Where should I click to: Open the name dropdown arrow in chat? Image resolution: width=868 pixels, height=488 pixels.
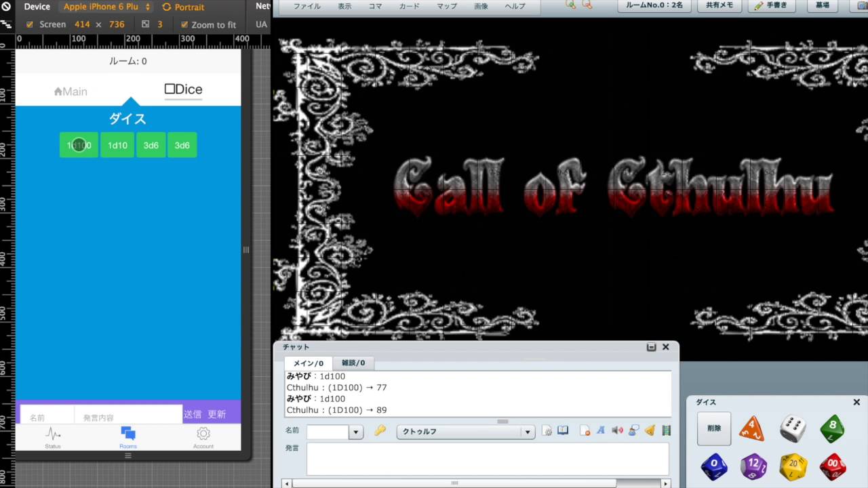[356, 432]
